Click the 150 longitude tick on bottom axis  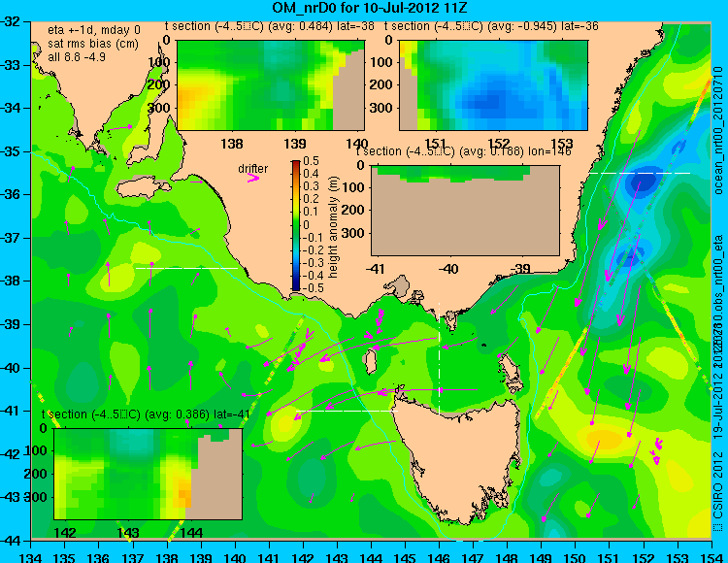click(576, 557)
